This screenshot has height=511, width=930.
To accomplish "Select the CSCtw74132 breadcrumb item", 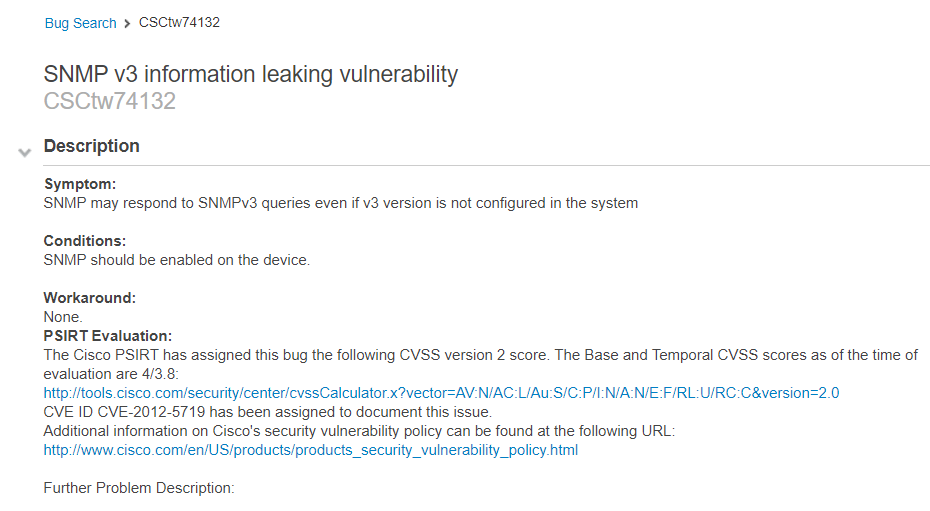I will [x=179, y=22].
